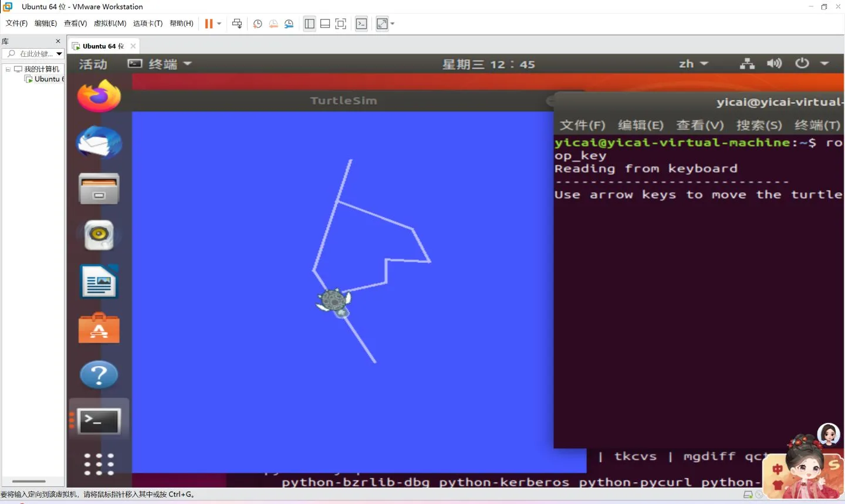Screen dimensions: 845x504
Task: Click the stretch guest display icon
Action: coord(382,23)
